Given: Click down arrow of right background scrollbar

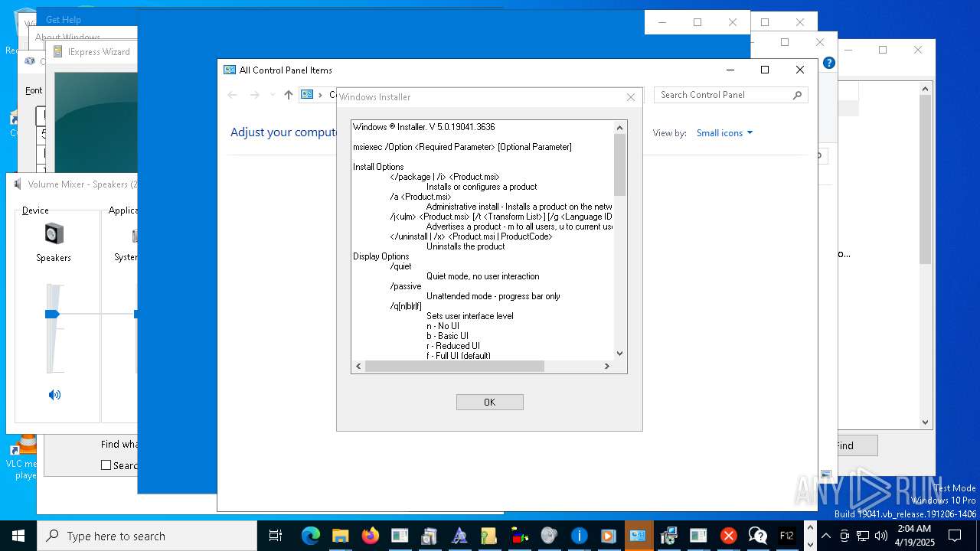Looking at the screenshot, I should pyautogui.click(x=925, y=422).
